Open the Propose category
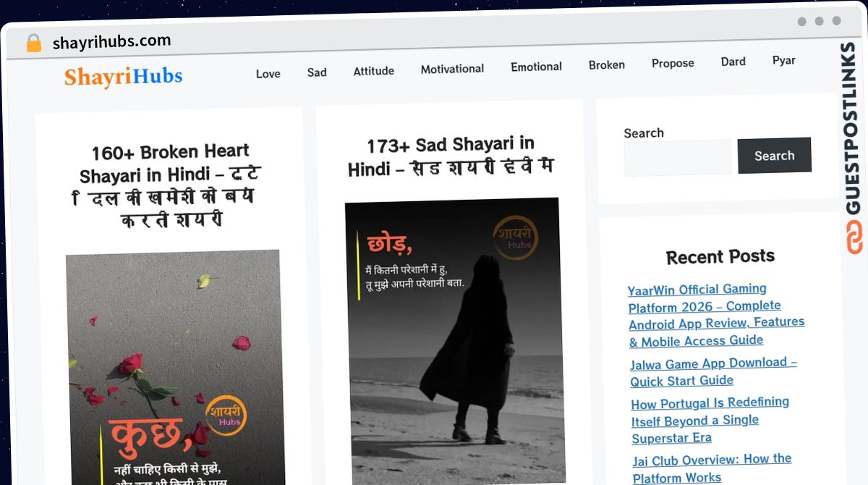Screen dimensions: 868x485 point(673,63)
